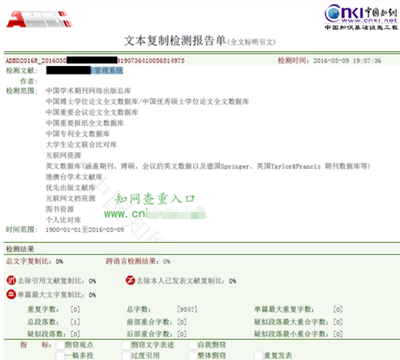The width and height of the screenshot is (400, 360).
Task: Click the 疑似段落数 [0] value
Action: coord(75,334)
